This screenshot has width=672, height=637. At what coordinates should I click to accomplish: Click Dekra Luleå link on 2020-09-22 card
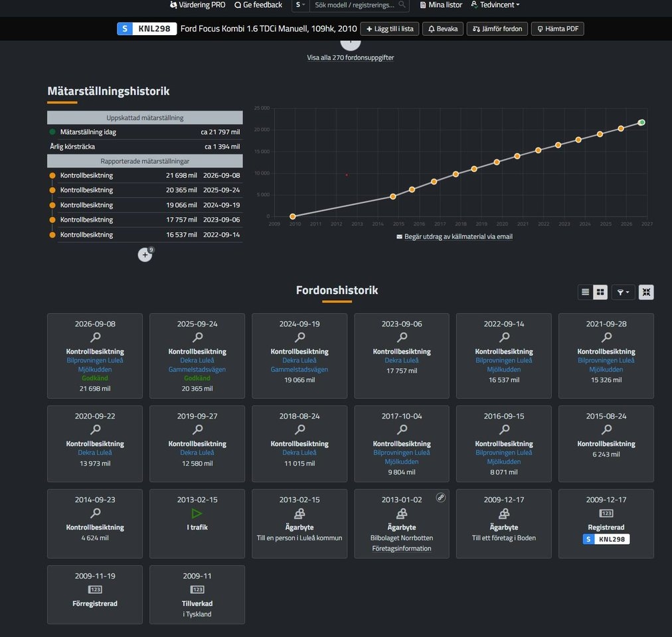95,453
